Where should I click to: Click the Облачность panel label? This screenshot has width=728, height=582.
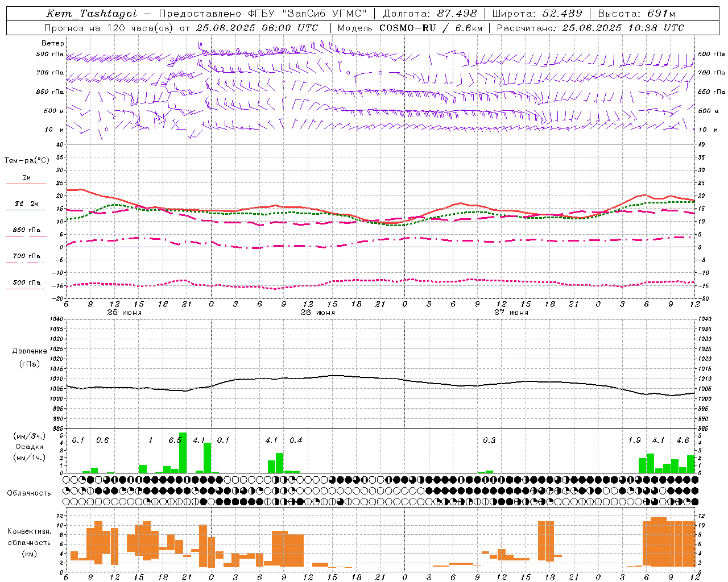pyautogui.click(x=29, y=493)
